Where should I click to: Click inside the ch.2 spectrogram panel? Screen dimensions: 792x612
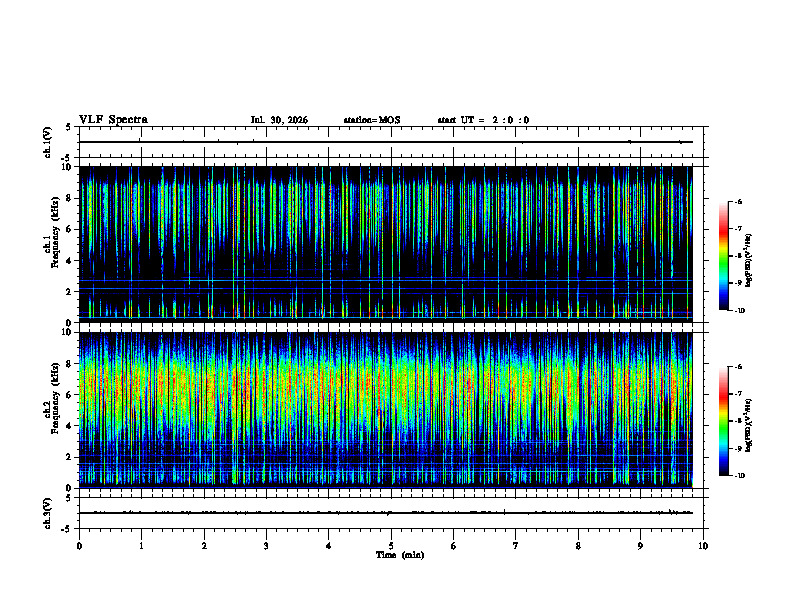coord(391,410)
